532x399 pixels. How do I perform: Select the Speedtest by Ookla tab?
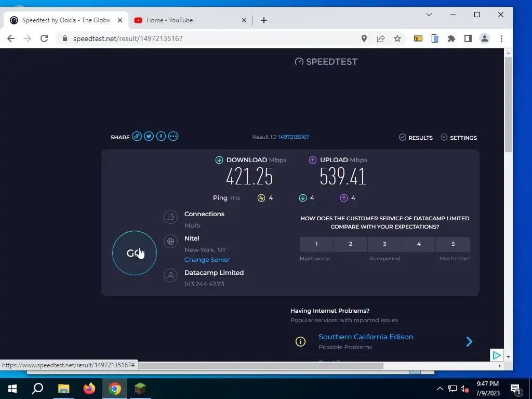pyautogui.click(x=66, y=20)
